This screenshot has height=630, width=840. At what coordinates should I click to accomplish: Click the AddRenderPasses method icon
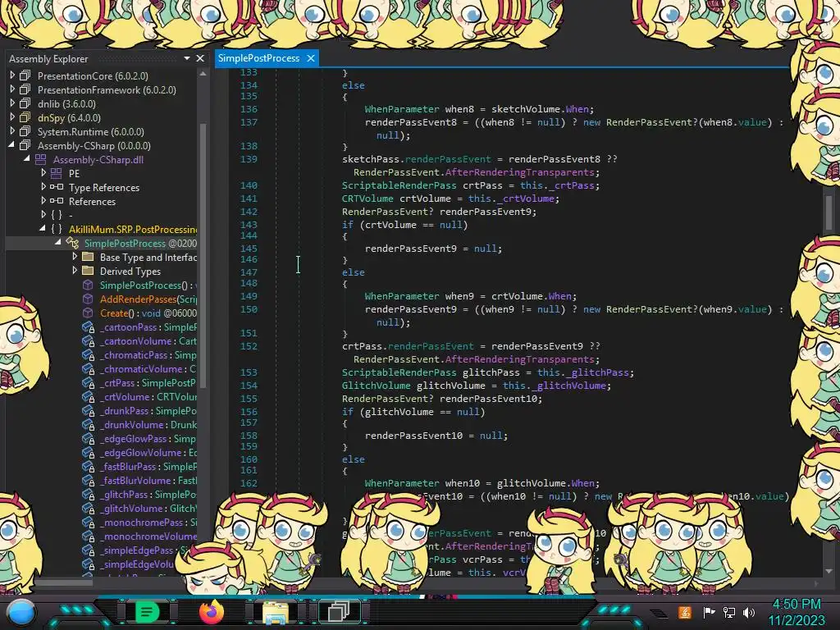tap(88, 299)
